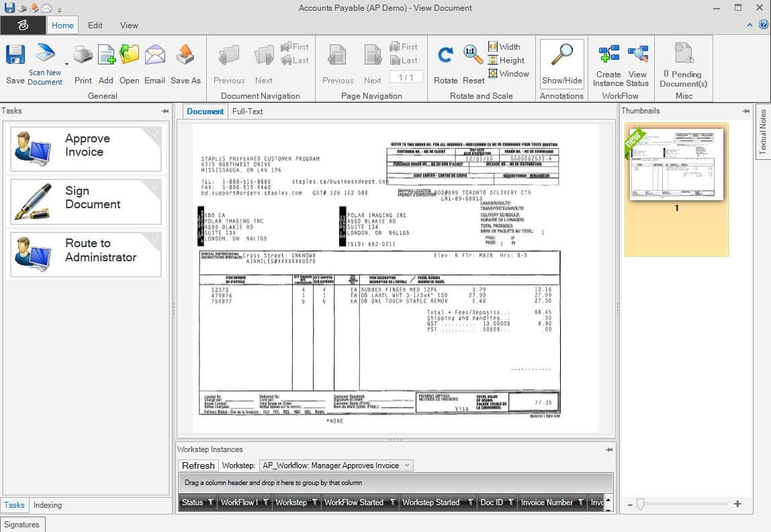Fit document to Width

click(x=504, y=47)
